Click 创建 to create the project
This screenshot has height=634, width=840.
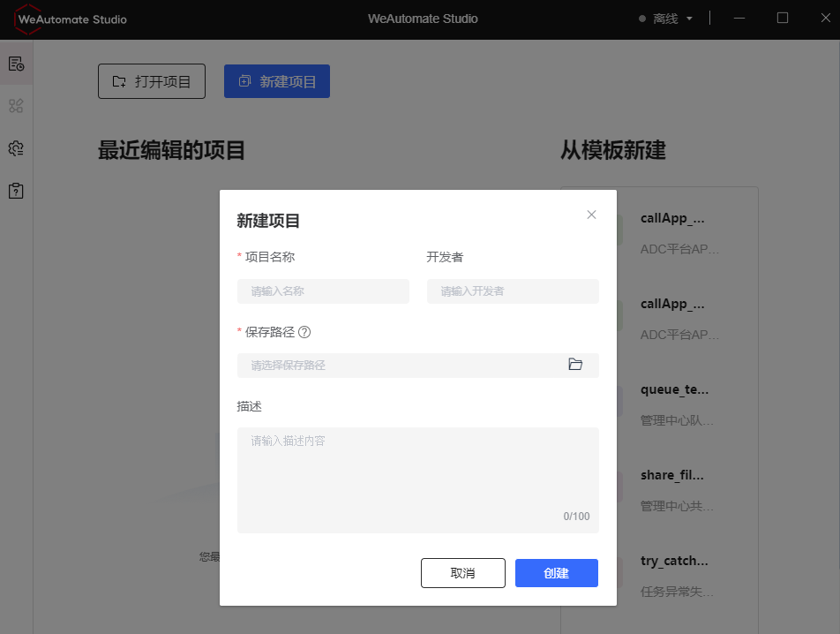coord(556,572)
